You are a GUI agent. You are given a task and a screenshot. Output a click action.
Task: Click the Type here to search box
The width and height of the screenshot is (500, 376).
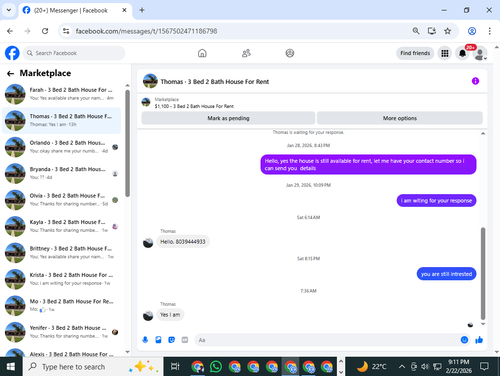click(92, 367)
